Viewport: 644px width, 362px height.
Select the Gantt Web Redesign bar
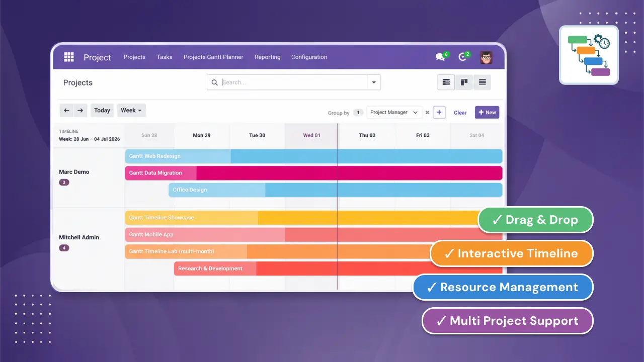[313, 156]
